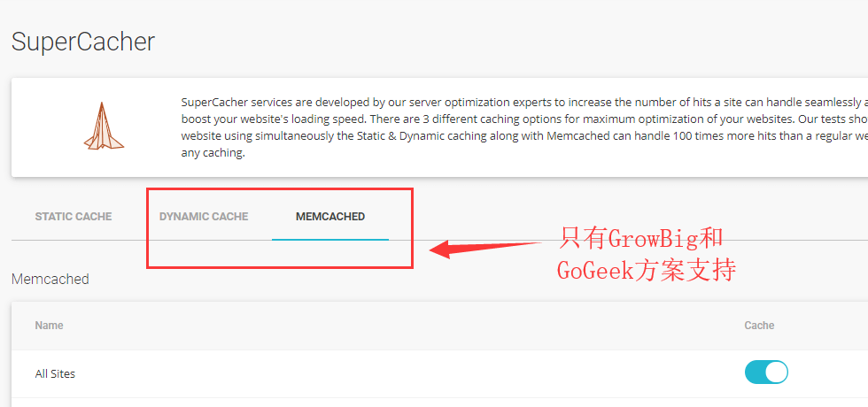
Task: Disable Memcached for All Sites
Action: point(766,372)
